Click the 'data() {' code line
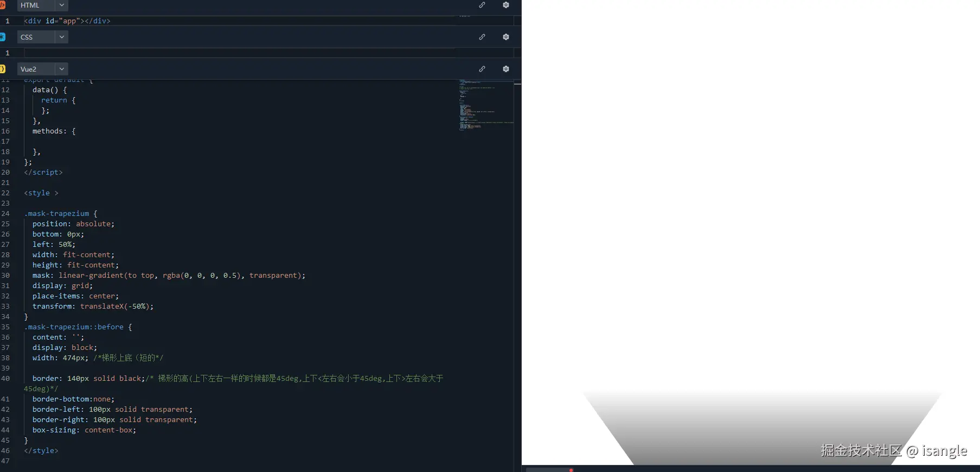This screenshot has height=472, width=980. (x=49, y=90)
